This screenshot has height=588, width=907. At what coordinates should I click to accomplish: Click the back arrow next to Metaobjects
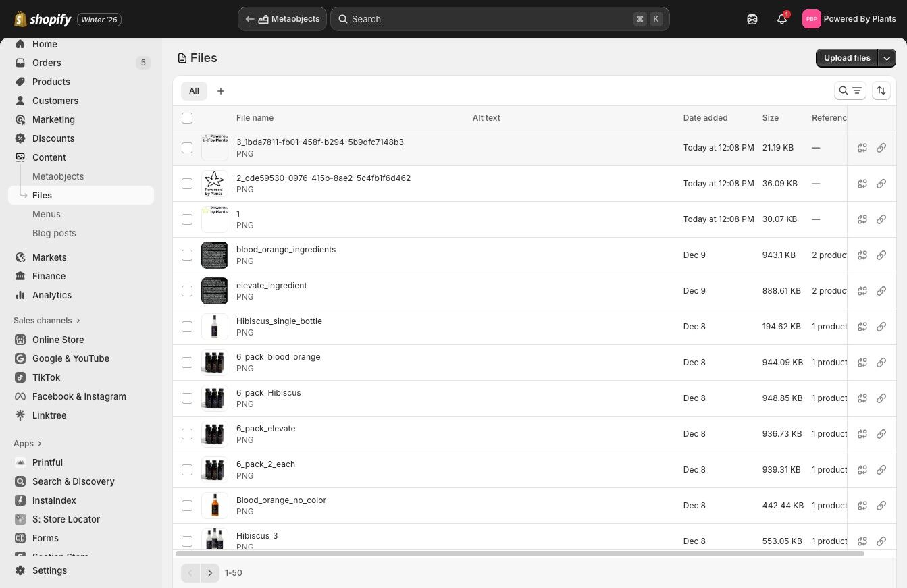pos(250,19)
